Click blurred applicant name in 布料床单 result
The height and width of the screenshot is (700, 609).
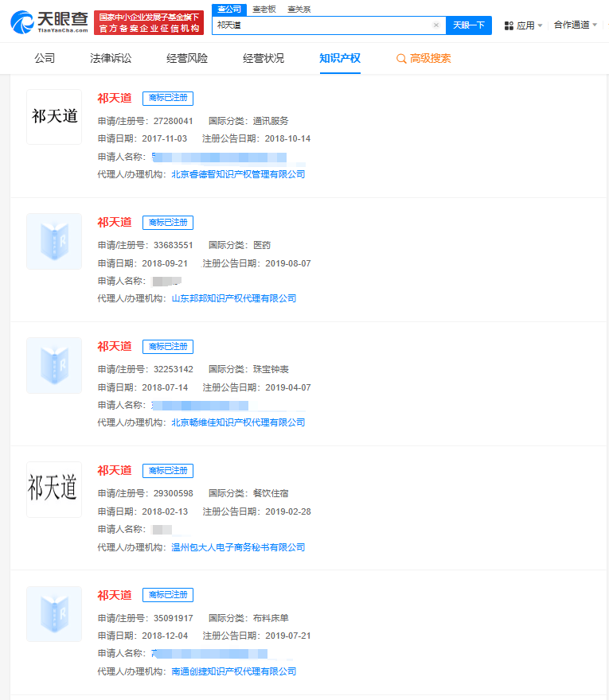[x=209, y=654]
